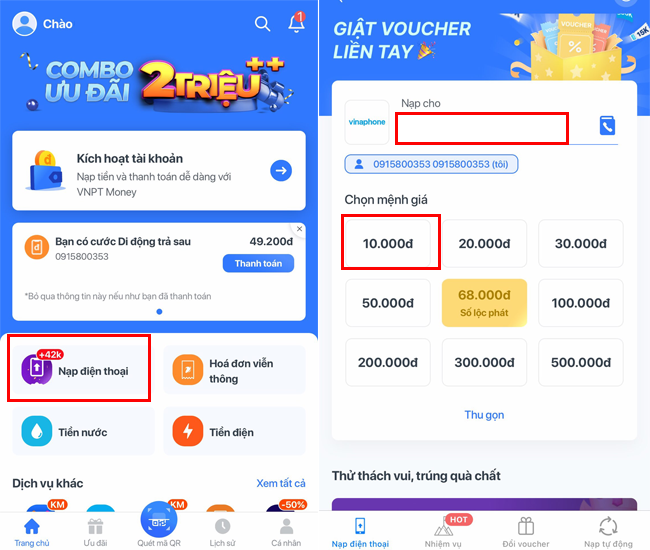The image size is (650, 550).
Task: Expand services with Xem tất cả
Action: point(281,483)
